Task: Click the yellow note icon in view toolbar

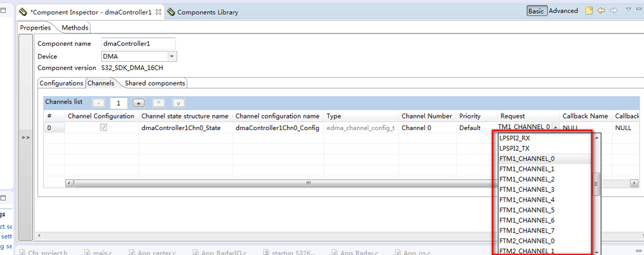Action: (x=589, y=11)
